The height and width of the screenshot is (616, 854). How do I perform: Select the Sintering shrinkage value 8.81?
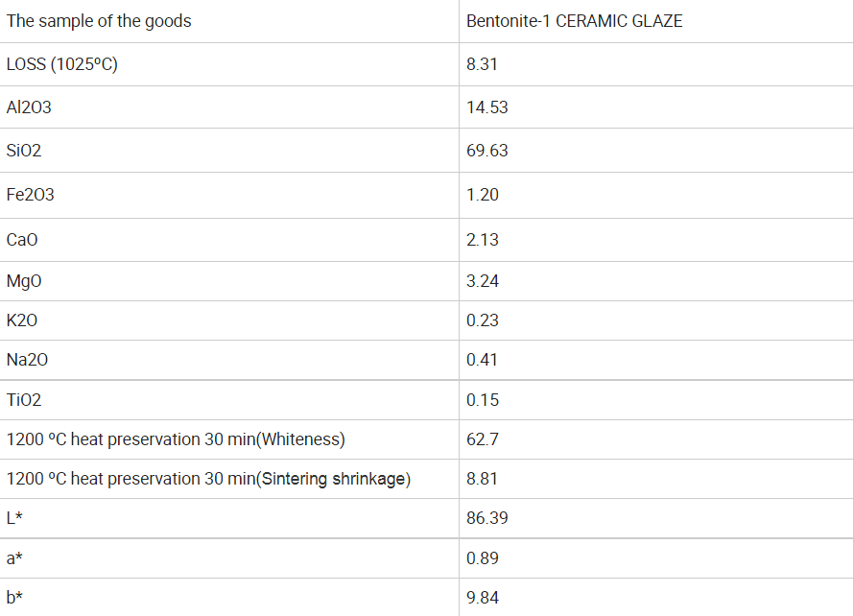pos(483,479)
